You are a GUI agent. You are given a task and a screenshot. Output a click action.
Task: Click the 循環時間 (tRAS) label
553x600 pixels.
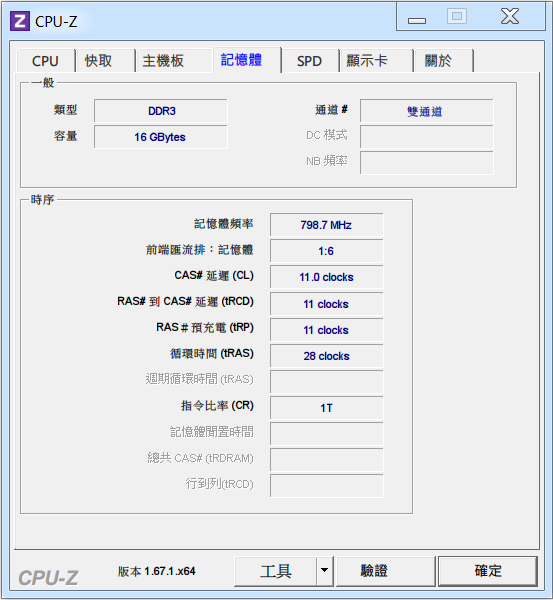[212, 353]
